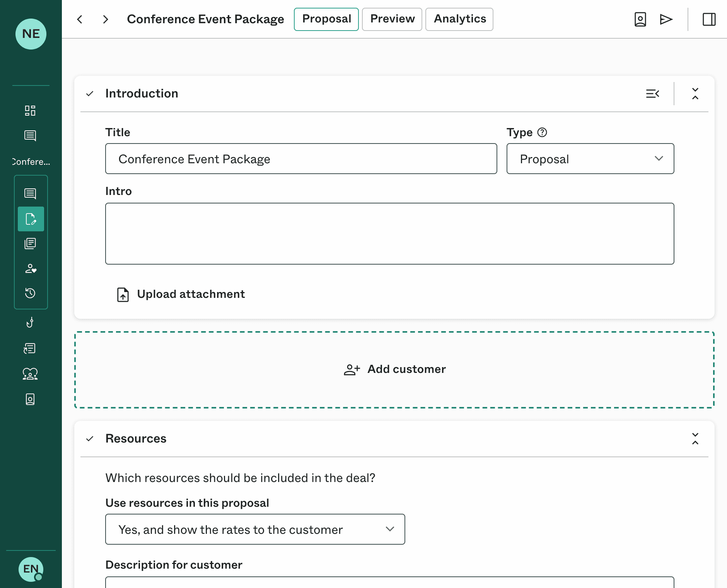Select the proposal edit icon in sidebar
This screenshot has width=727, height=588.
coord(31,219)
